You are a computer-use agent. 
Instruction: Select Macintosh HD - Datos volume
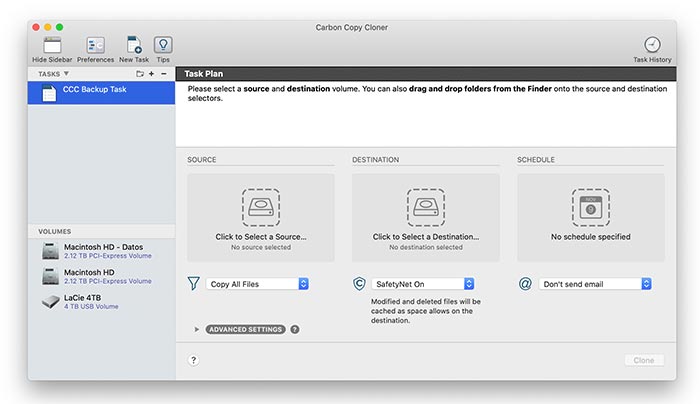[101, 251]
